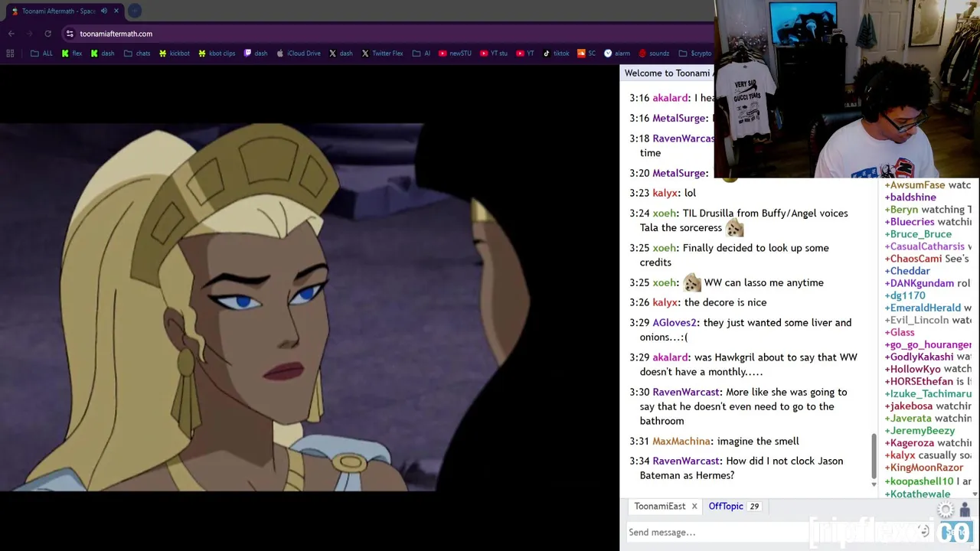Image resolution: width=980 pixels, height=551 pixels.
Task: Select user Cheddar in user list
Action: click(x=908, y=271)
